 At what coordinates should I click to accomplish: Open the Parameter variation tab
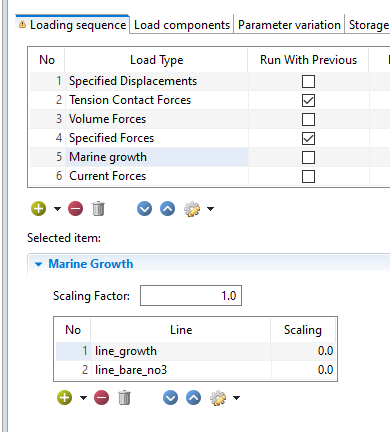tap(289, 25)
